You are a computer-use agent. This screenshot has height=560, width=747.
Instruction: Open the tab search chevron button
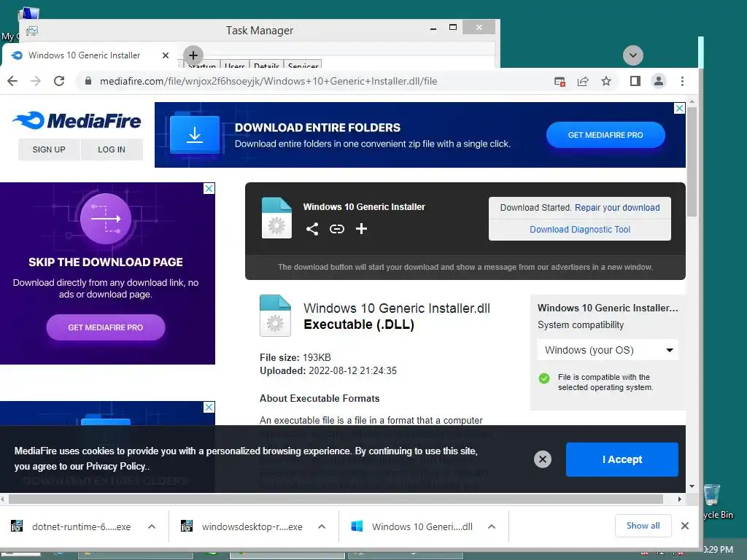click(633, 55)
